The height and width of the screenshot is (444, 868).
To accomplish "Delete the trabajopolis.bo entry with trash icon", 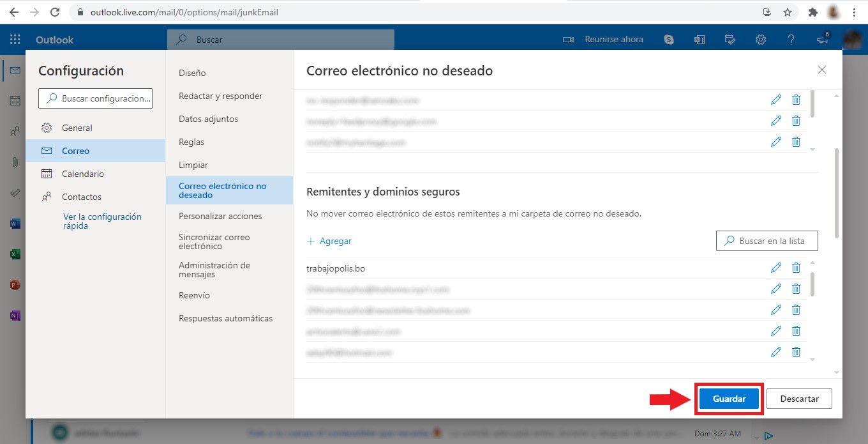I will [796, 268].
